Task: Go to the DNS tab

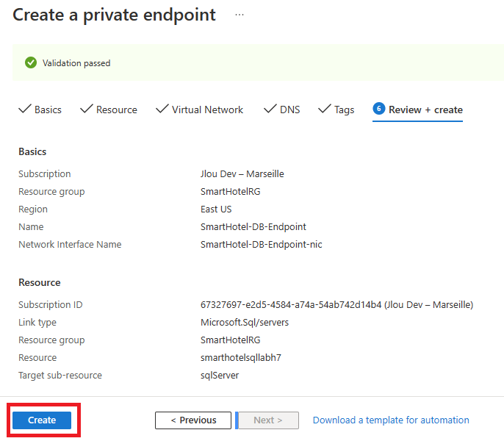Action: pos(282,110)
